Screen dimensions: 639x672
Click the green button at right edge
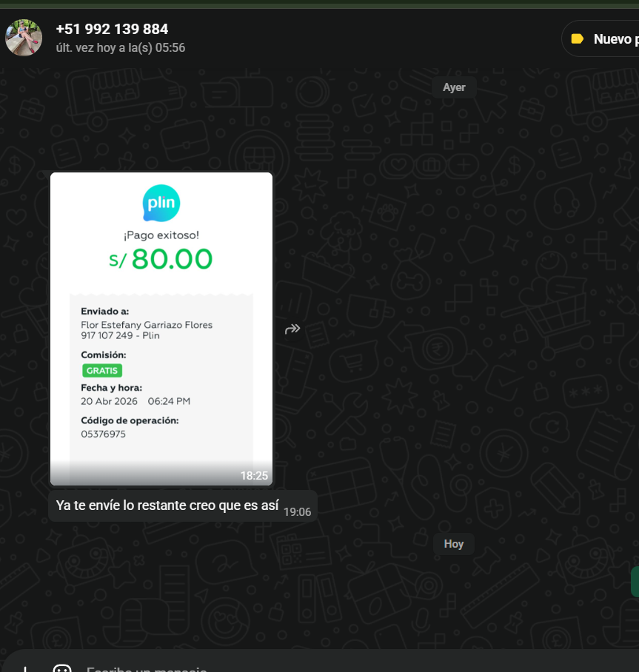[635, 582]
